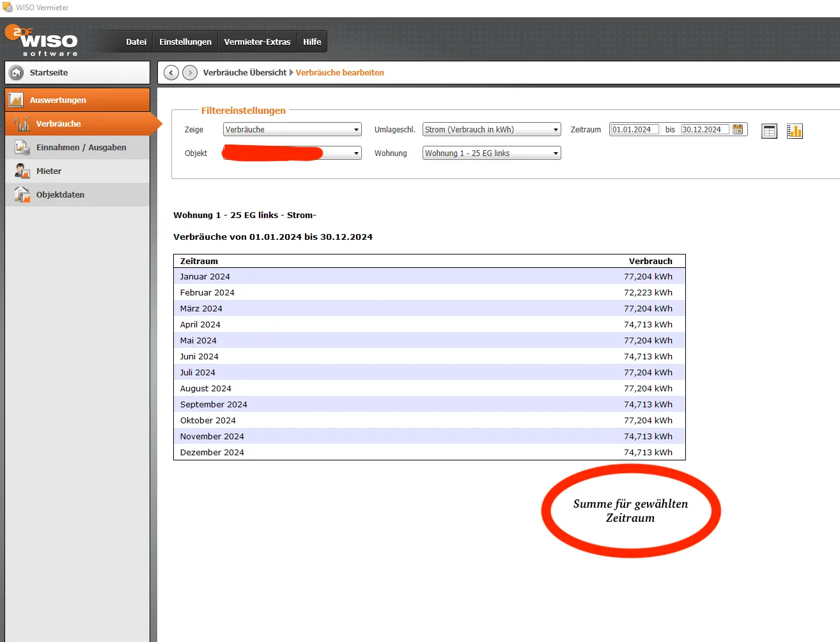Expand the Zeige dropdown showing Verbräuche
Image resolution: width=840 pixels, height=642 pixels.
coord(356,130)
